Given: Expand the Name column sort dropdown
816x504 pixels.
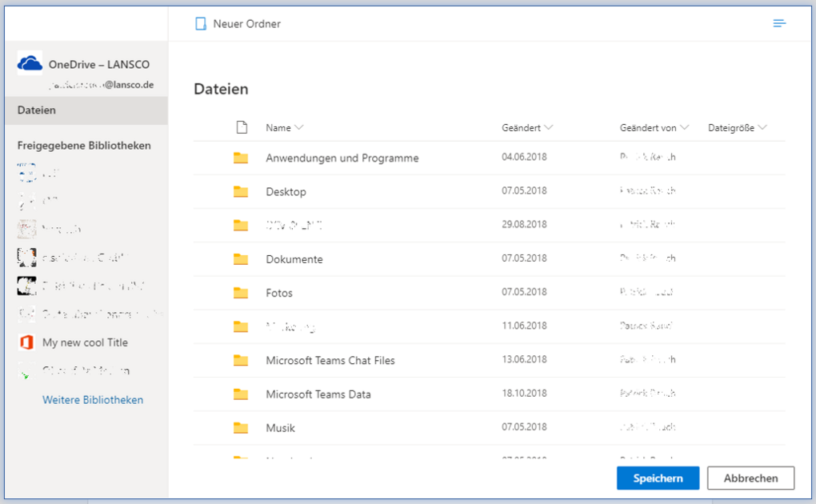Looking at the screenshot, I should click(298, 127).
